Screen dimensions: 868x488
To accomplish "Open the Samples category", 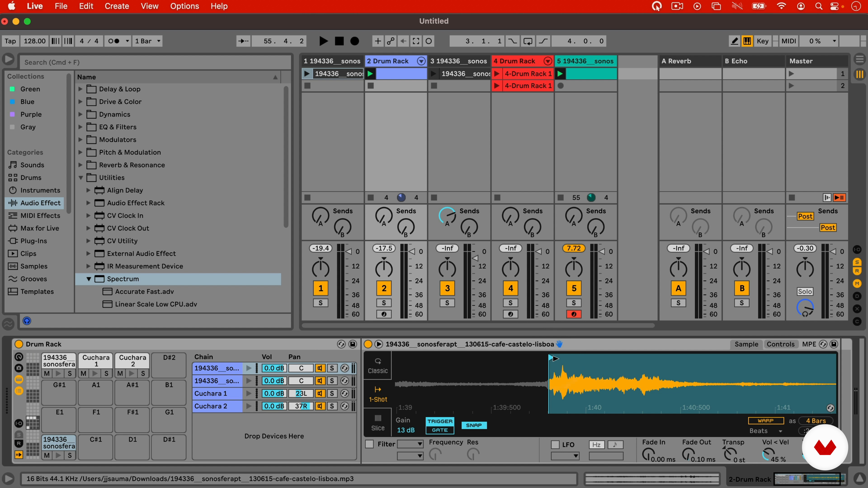I will [34, 266].
